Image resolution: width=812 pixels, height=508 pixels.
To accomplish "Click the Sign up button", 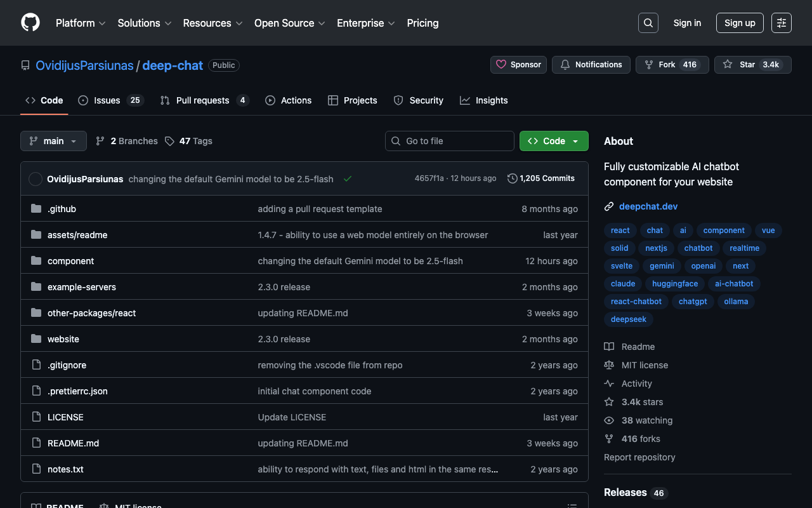I will [x=740, y=23].
